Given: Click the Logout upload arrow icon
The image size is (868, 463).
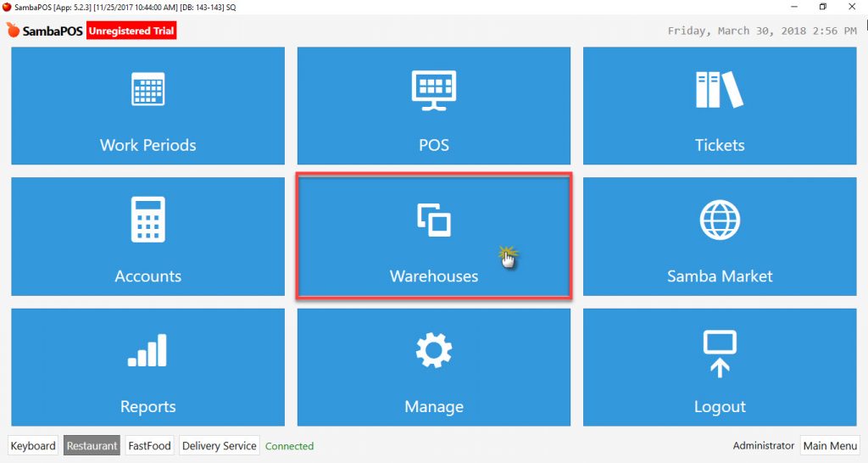Looking at the screenshot, I should 720,354.
